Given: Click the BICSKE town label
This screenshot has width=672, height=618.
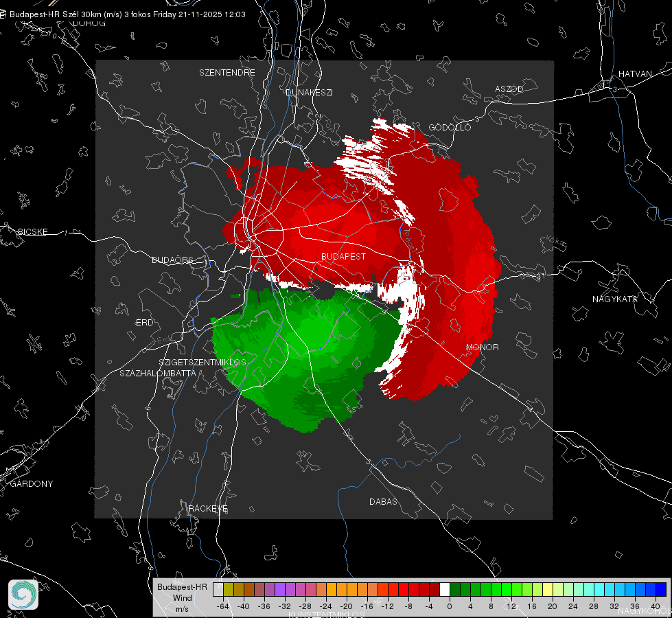Looking at the screenshot, I should (x=32, y=231).
